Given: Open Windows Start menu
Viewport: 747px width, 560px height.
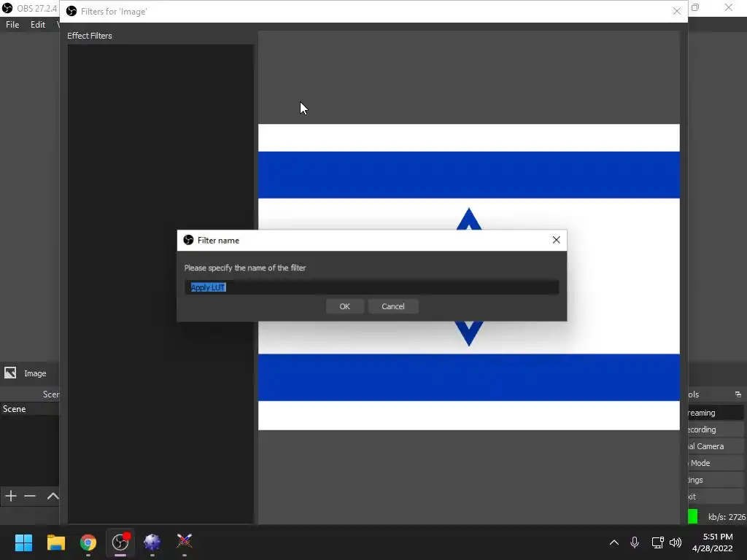Looking at the screenshot, I should coord(23,542).
